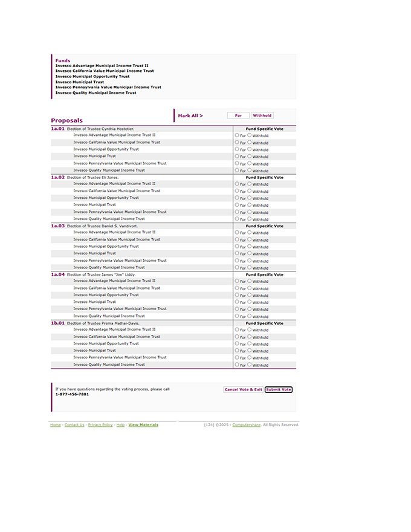The width and height of the screenshot is (411, 532).
Task: Click proposal number 1a.03
Action: click(x=57, y=226)
